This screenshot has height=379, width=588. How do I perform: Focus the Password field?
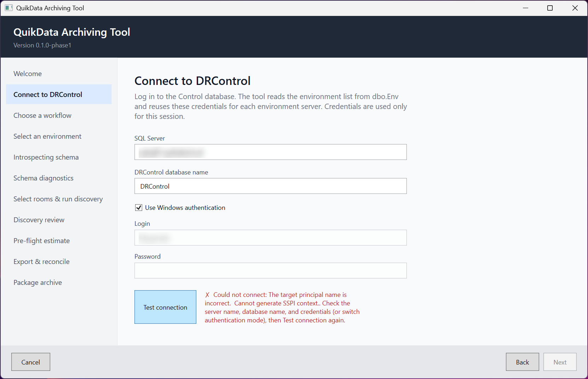coord(271,271)
